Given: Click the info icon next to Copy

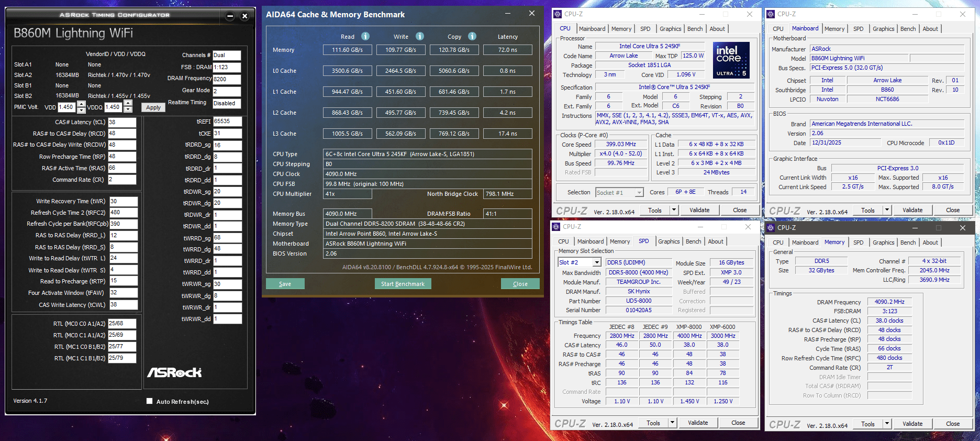Looking at the screenshot, I should [472, 36].
